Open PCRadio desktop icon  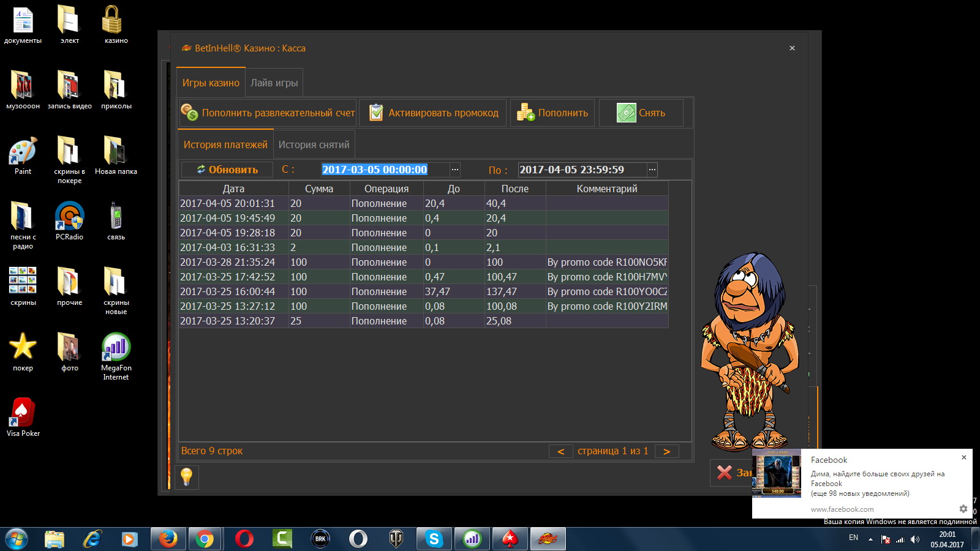[x=69, y=220]
